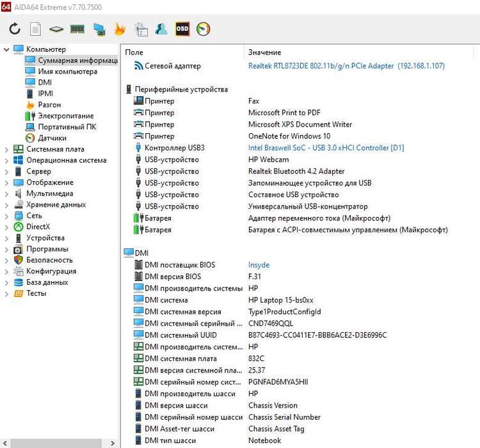Click the icon beside Периферийные устройства header
The width and height of the screenshot is (480, 448).
coord(129,89)
